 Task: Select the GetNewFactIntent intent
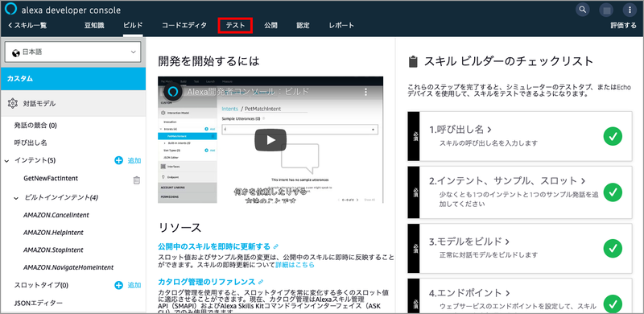51,179
